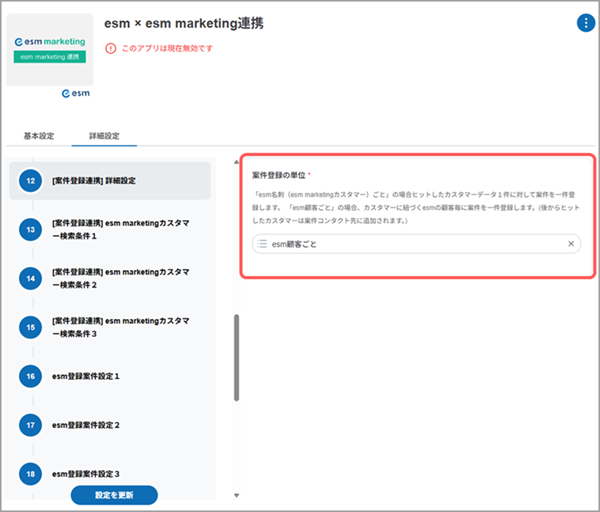Click step 13 number badge

(x=33, y=230)
